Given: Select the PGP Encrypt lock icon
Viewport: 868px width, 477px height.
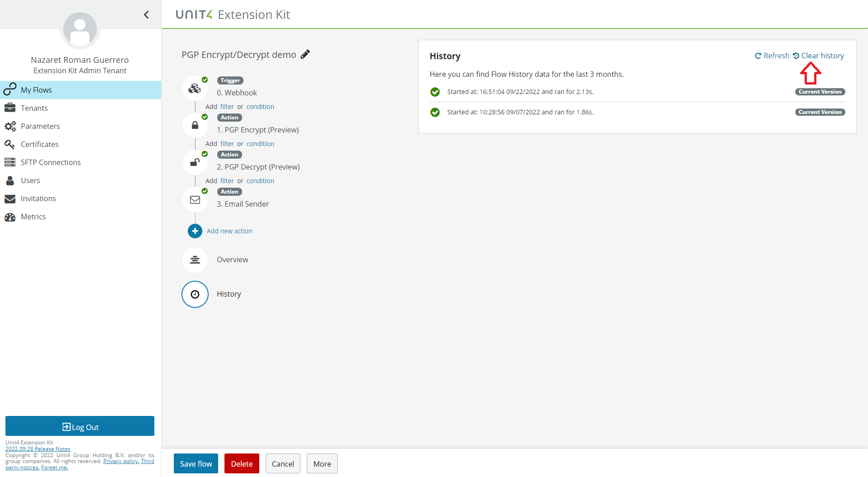Looking at the screenshot, I should [x=195, y=125].
